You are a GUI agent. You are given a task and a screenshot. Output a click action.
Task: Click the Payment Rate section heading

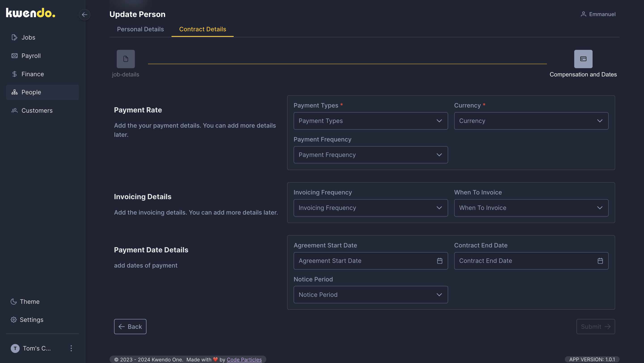(138, 110)
